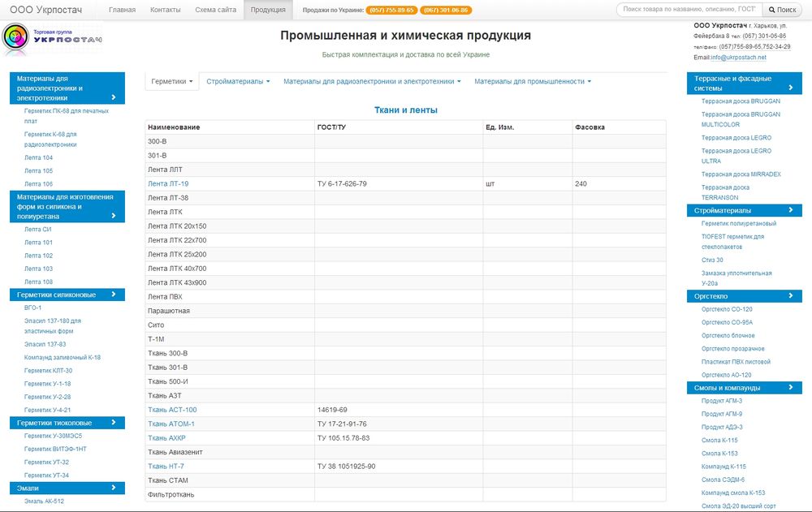Open the Контакты navigation item
Screen dimensions: 812x512
(x=166, y=10)
